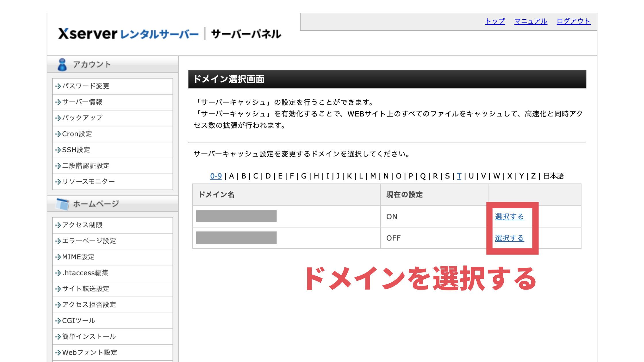Click the 現在の設定 column header

pyautogui.click(x=434, y=195)
